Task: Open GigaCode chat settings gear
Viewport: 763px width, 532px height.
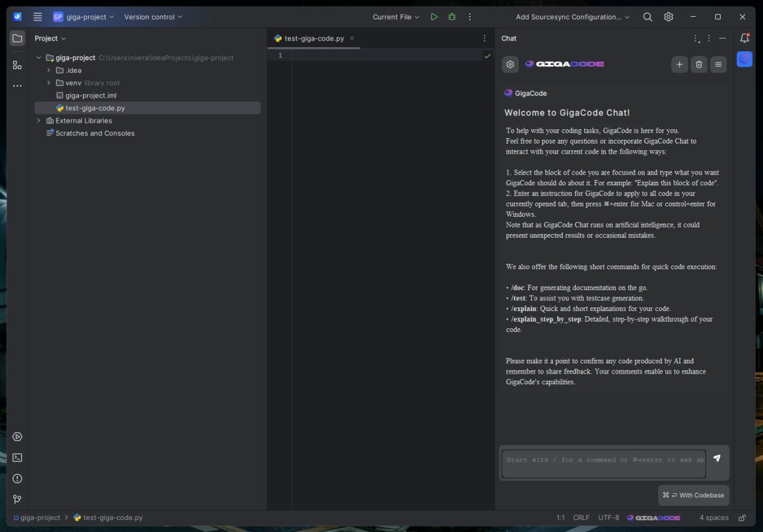Action: 510,64
